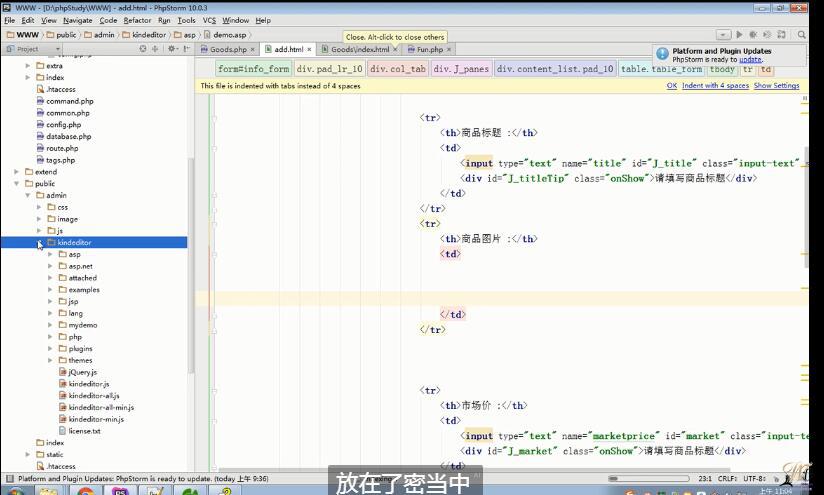Open the Refactor menu

[137, 20]
